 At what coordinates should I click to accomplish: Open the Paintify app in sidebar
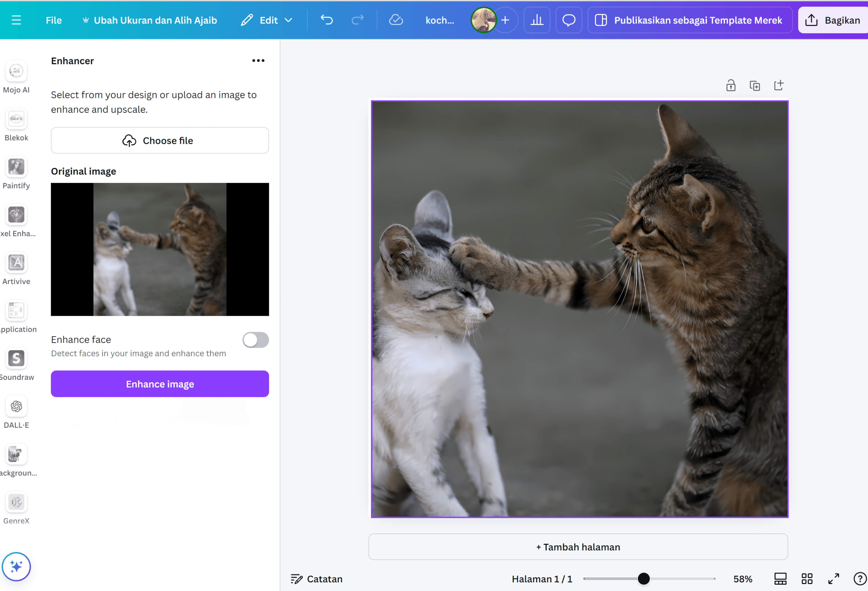pos(16,167)
